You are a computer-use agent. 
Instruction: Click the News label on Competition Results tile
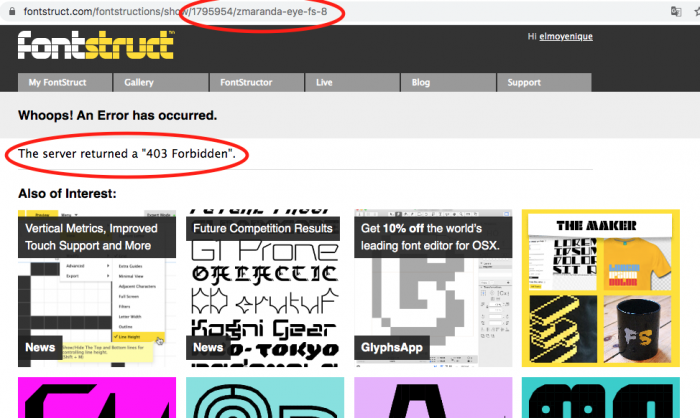tap(208, 346)
